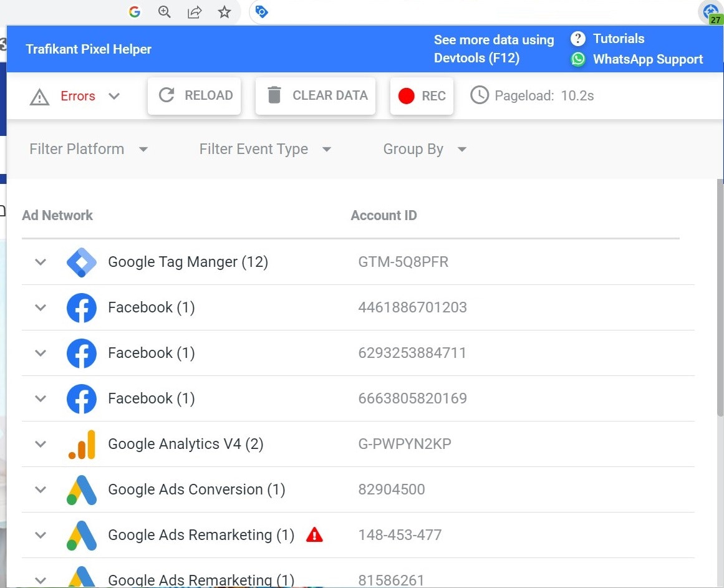Expand the Google Analytics V4 row chevron
The image size is (724, 588).
click(x=41, y=444)
